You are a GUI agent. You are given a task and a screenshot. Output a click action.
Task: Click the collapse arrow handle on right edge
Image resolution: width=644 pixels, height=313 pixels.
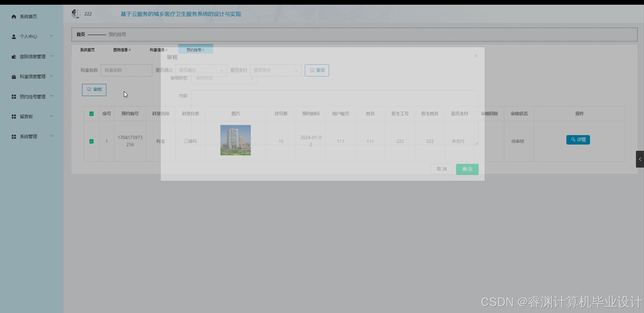[640, 159]
